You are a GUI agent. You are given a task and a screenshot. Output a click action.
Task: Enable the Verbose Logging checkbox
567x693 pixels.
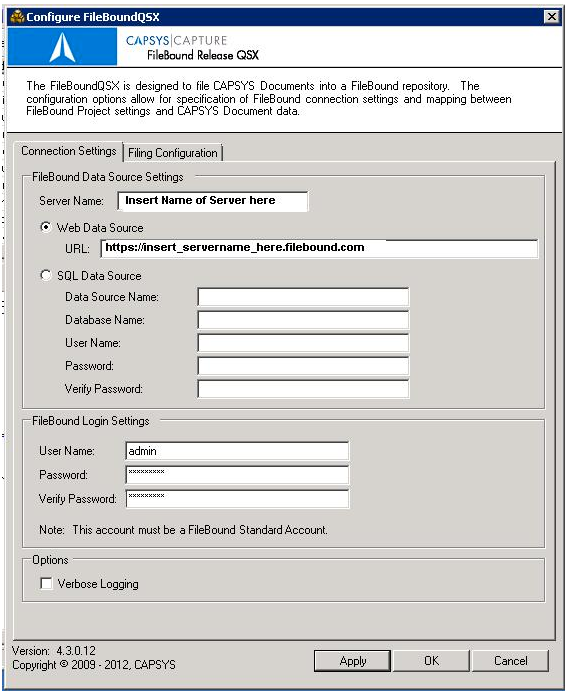coord(46,583)
